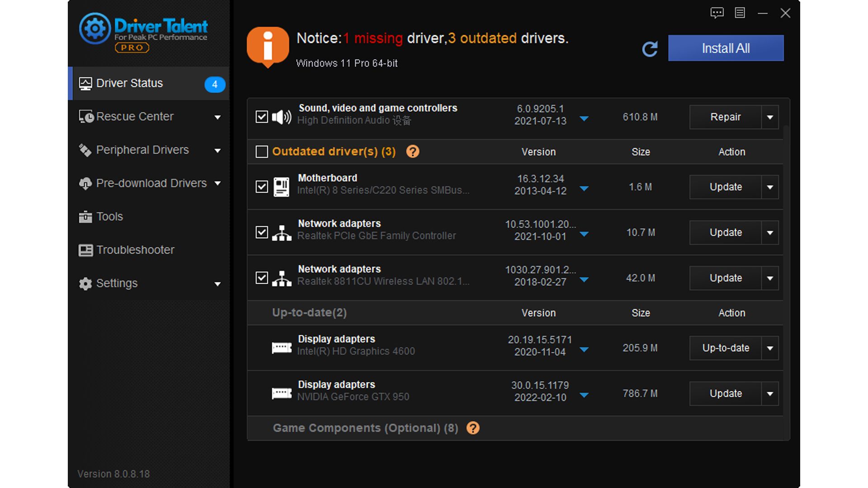868x488 pixels.
Task: Uncheck the Realtek 8811CU Wireless LAN driver
Action: click(261, 278)
